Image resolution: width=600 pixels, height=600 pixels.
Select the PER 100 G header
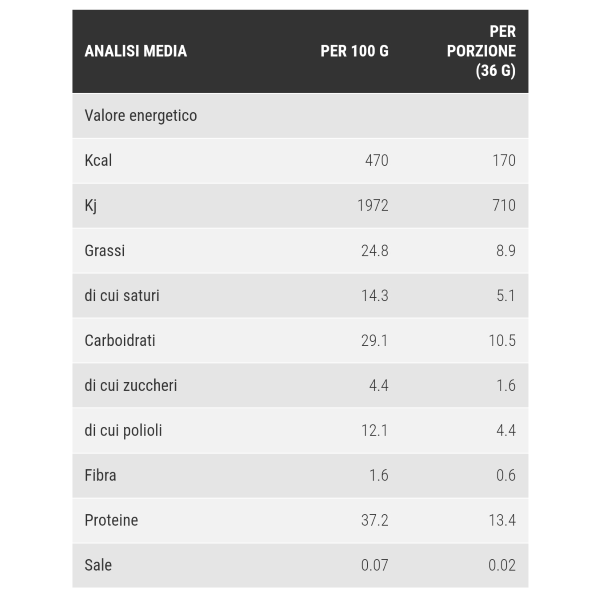coord(354,51)
